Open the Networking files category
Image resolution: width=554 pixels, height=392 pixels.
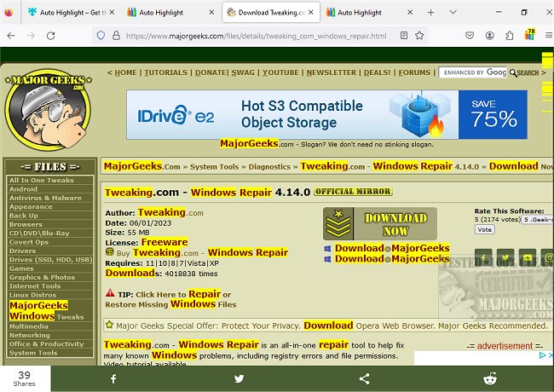[x=30, y=335]
